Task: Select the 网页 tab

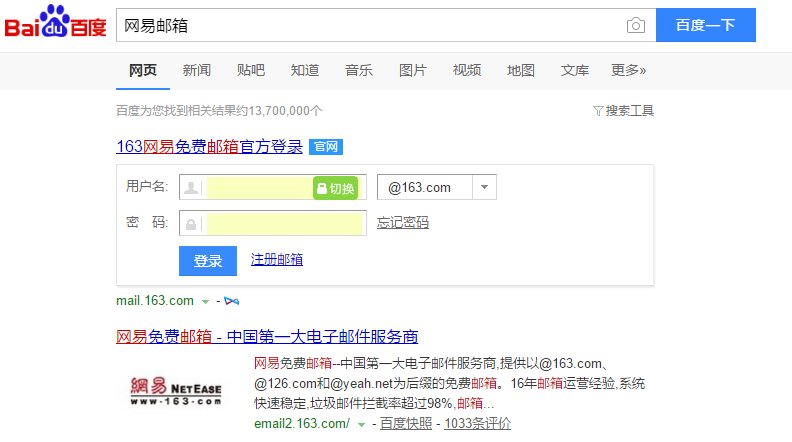Action: (143, 70)
